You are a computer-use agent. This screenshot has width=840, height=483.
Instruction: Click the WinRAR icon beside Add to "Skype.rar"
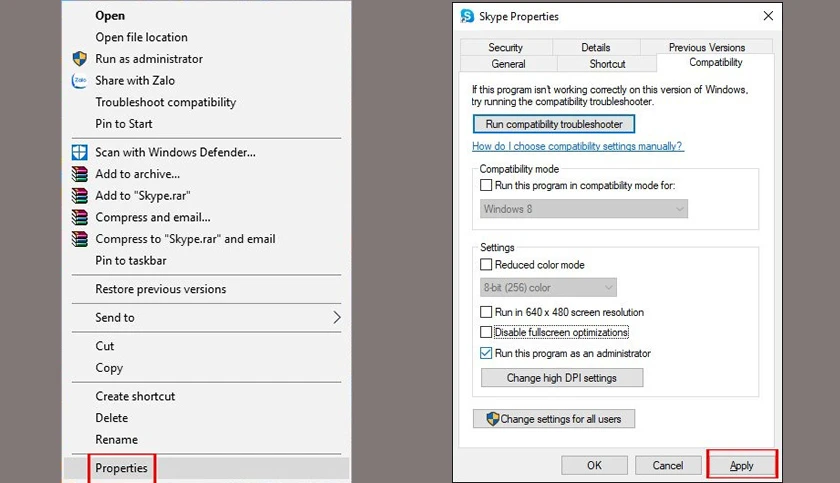tap(79, 195)
